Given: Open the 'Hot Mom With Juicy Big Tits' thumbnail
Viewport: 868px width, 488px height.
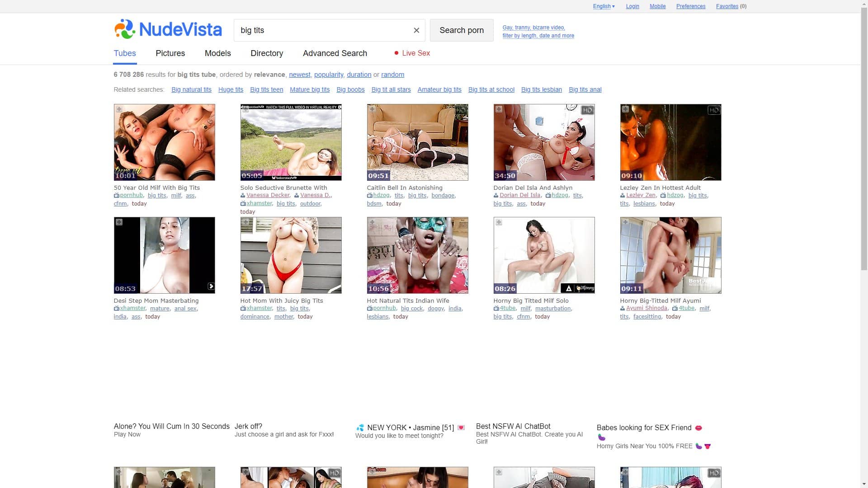Looking at the screenshot, I should pyautogui.click(x=291, y=255).
